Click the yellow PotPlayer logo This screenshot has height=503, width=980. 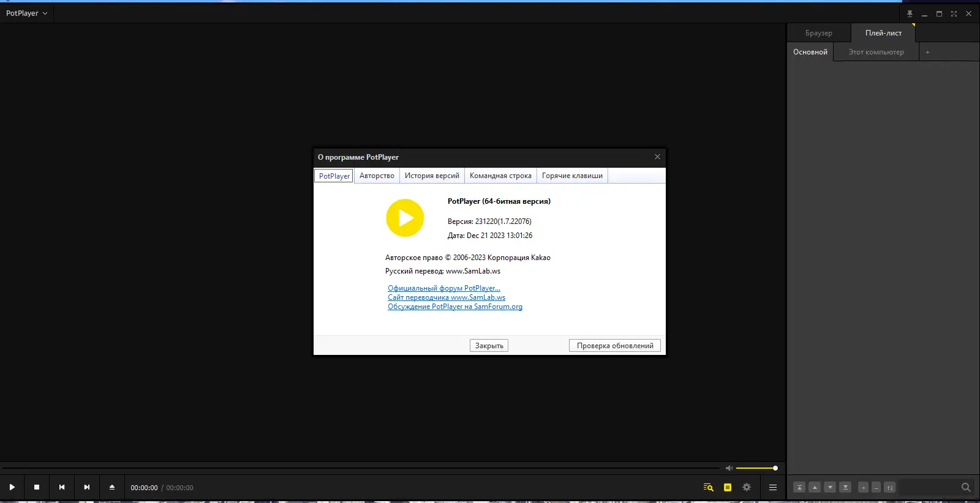tap(405, 218)
